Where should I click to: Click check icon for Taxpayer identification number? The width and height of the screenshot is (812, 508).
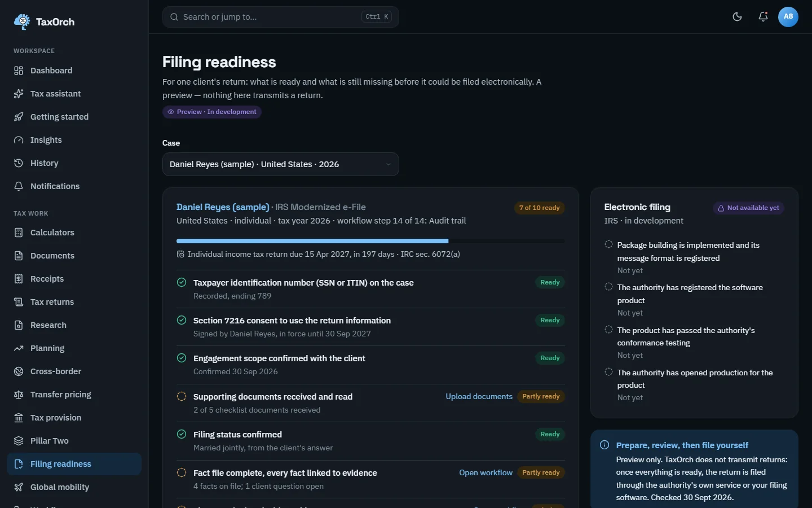(x=182, y=282)
